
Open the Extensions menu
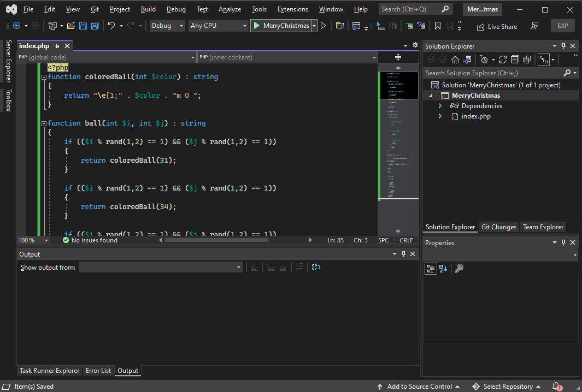[x=293, y=9]
